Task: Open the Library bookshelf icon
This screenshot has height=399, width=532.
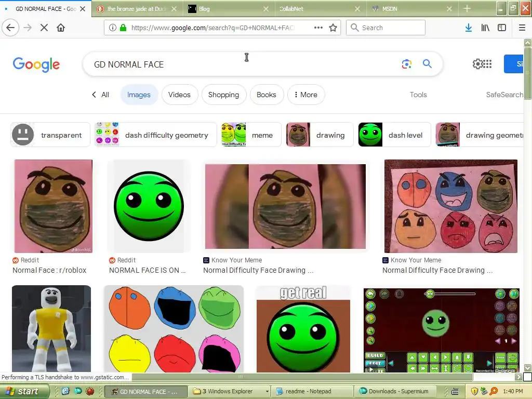Action: 485,28
